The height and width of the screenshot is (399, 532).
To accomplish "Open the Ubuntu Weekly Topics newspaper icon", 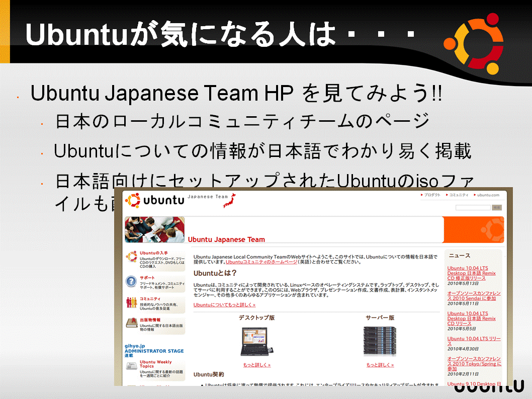I will click(132, 366).
